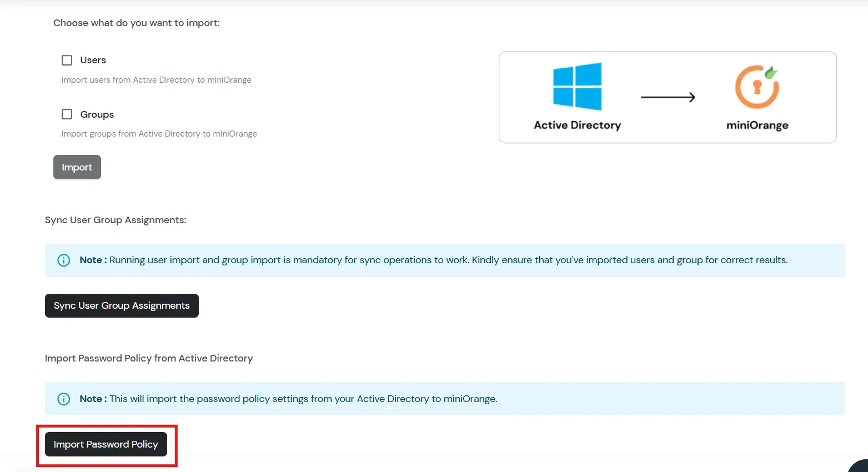The image size is (868, 472).
Task: Click the miniOrange logo icon
Action: [757, 87]
